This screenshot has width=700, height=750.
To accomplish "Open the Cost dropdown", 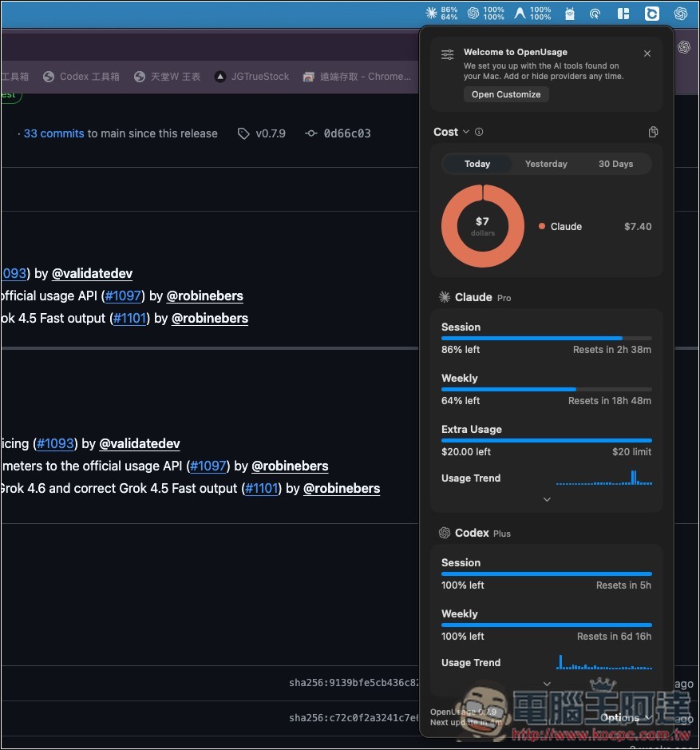I will (451, 132).
